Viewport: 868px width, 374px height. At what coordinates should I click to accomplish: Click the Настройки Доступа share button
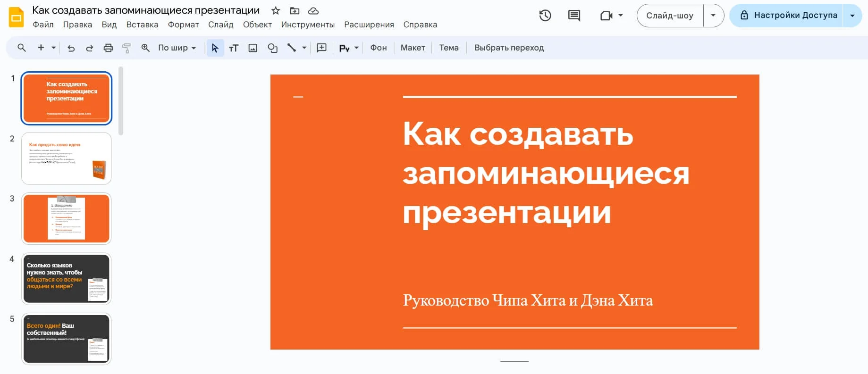789,15
